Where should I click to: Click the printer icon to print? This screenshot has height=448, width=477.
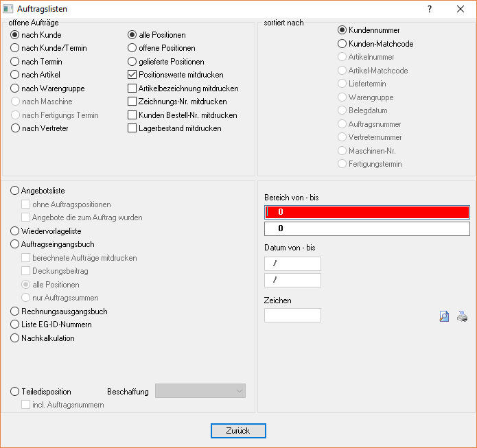click(x=463, y=316)
